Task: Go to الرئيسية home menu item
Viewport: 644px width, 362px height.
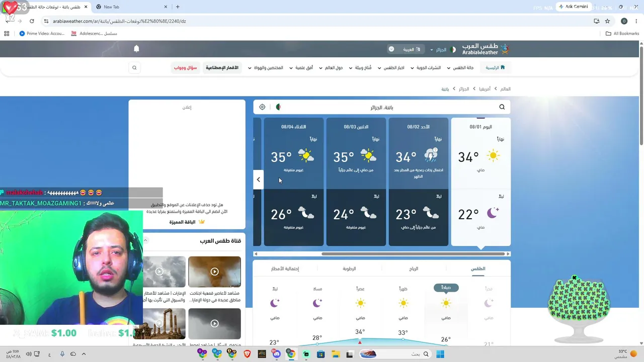Action: point(495,68)
